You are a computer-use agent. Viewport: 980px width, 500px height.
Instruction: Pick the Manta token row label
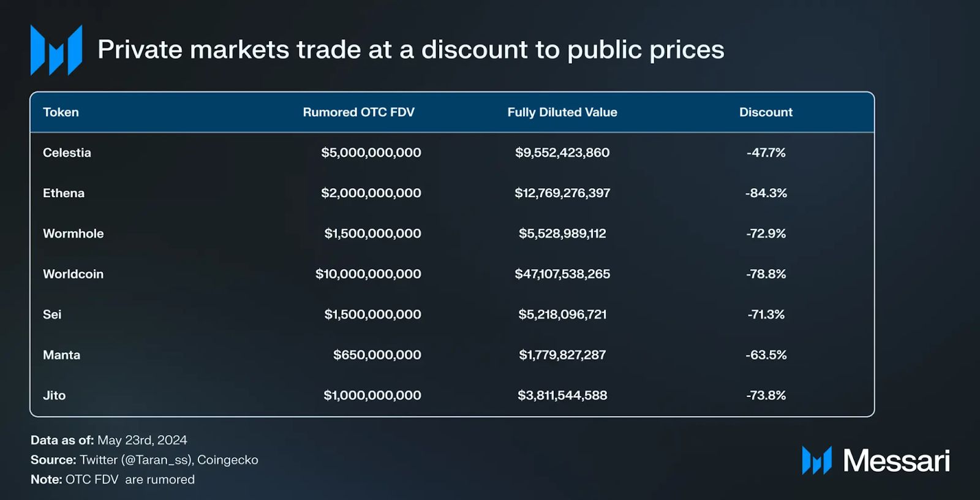61,355
